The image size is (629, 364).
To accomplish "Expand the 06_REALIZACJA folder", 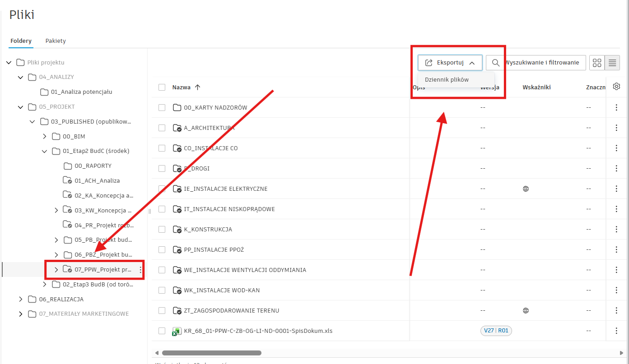I will 20,299.
